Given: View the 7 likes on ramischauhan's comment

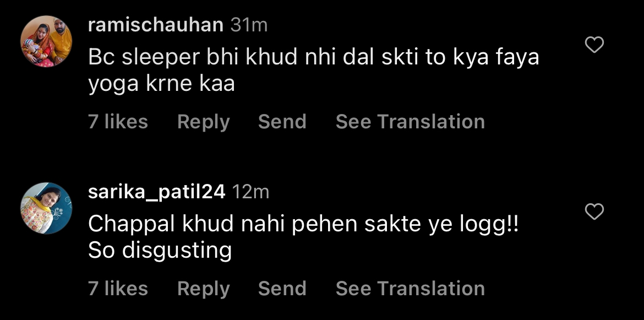Looking at the screenshot, I should point(118,122).
